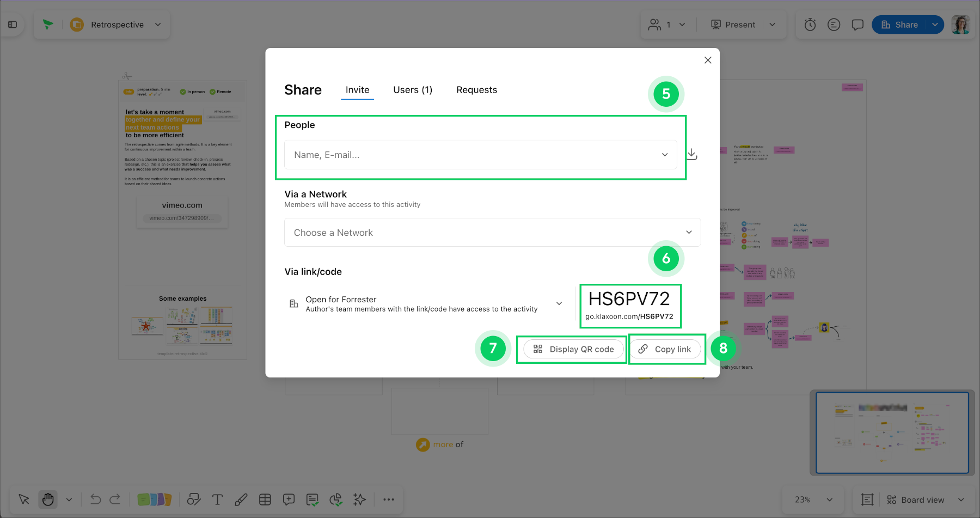Click the board minimap thumbnail
980x518 pixels.
tap(892, 432)
